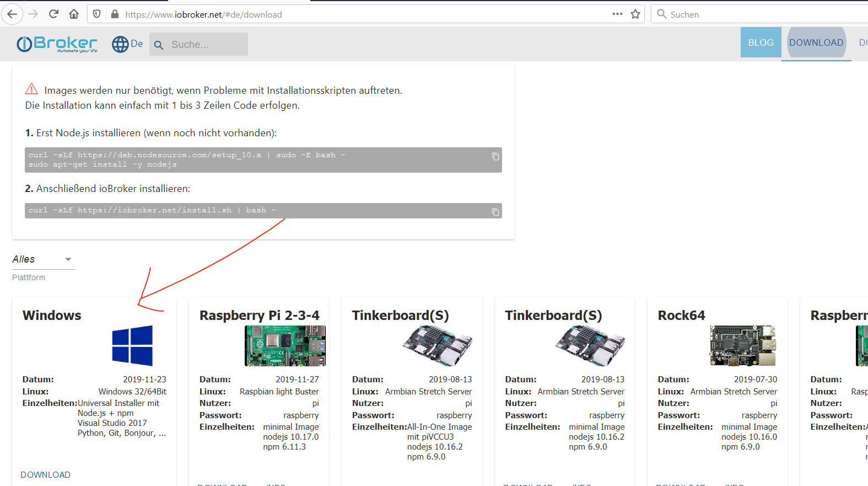Go back with the browser back arrow
The image size is (868, 486).
[x=12, y=14]
